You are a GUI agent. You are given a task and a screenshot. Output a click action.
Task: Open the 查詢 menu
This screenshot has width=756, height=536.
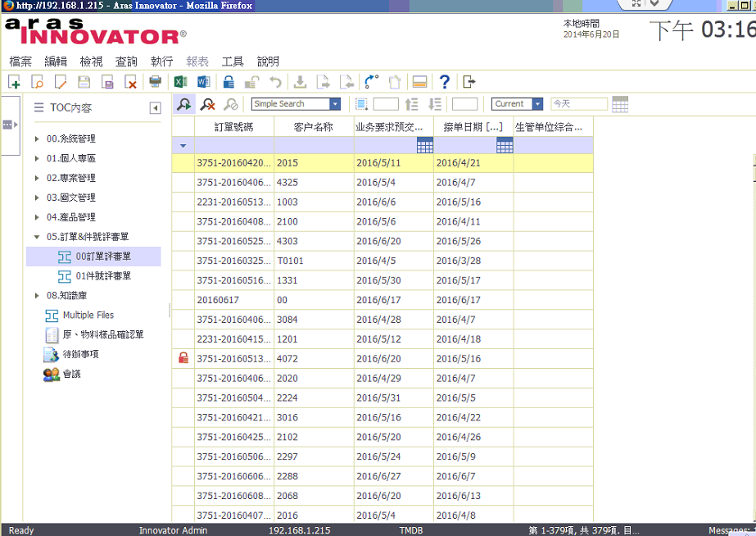coord(126,61)
